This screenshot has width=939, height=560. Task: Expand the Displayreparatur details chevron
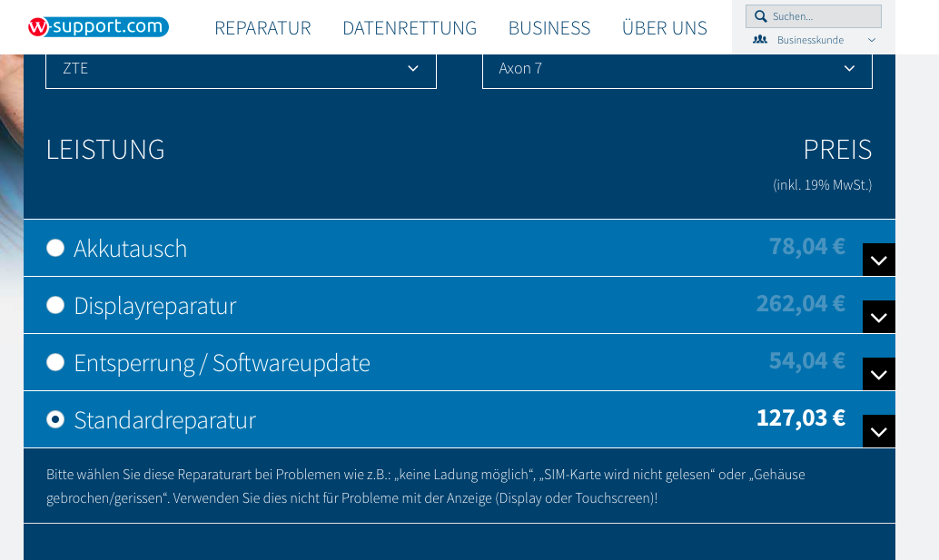(x=878, y=317)
